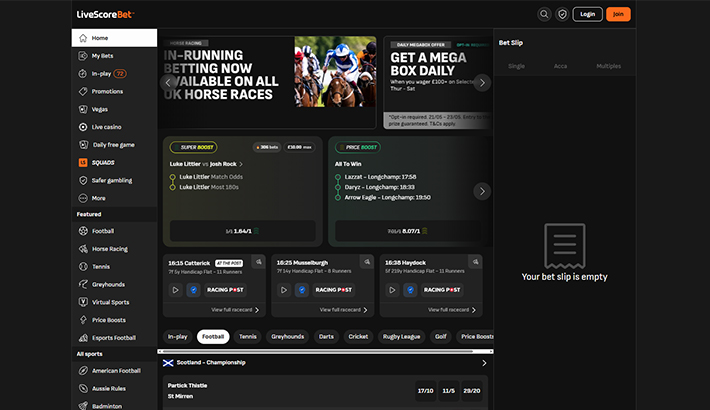Click the Badminton icon
The image size is (710, 410).
coord(83,406)
